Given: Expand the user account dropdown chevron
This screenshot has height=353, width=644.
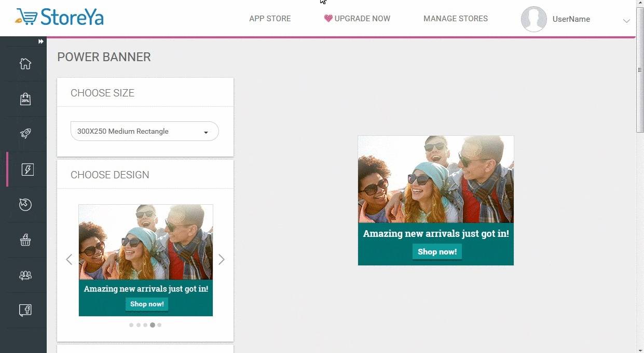Looking at the screenshot, I should [x=626, y=21].
